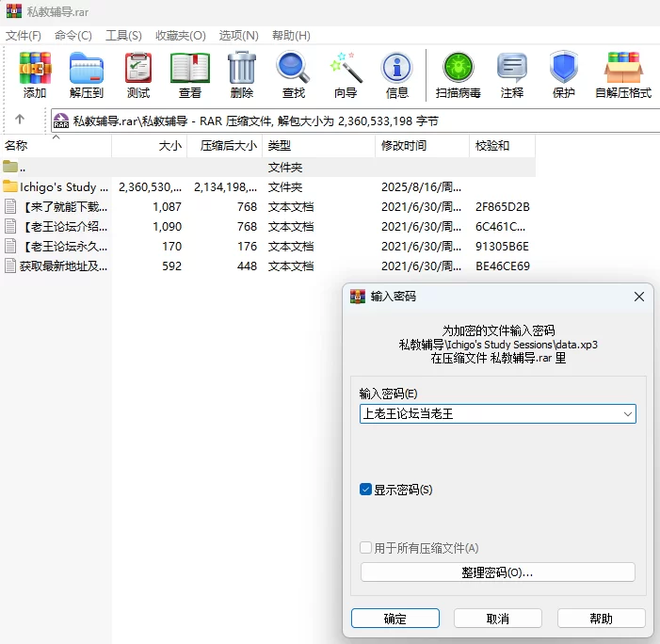The image size is (660, 644).
Task: Click the 帮助 button in password dialog
Action: (x=601, y=619)
